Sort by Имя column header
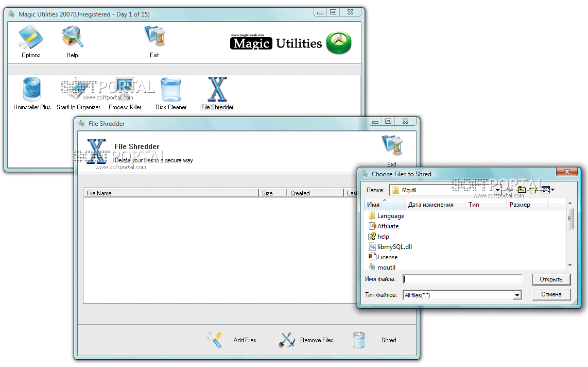 click(385, 205)
